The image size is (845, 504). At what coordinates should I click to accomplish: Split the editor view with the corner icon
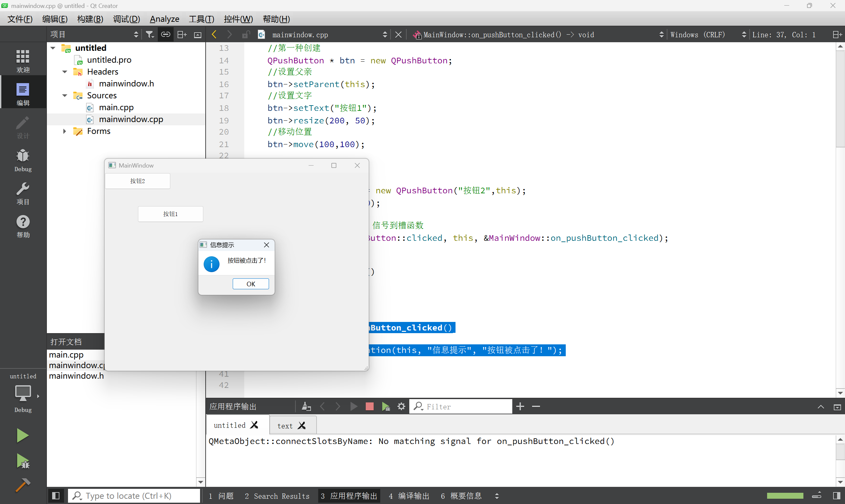tap(837, 35)
